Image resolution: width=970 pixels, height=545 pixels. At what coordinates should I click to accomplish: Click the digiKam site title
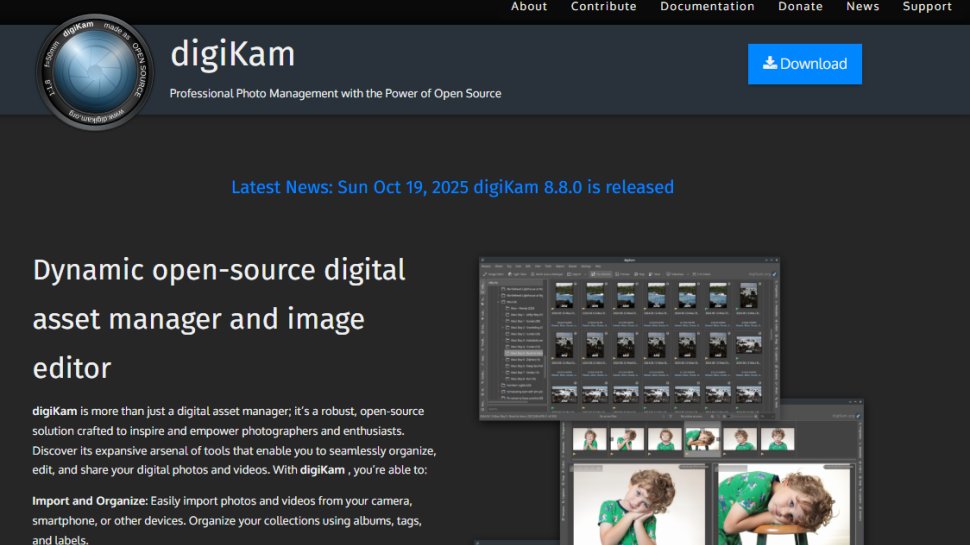coord(233,54)
